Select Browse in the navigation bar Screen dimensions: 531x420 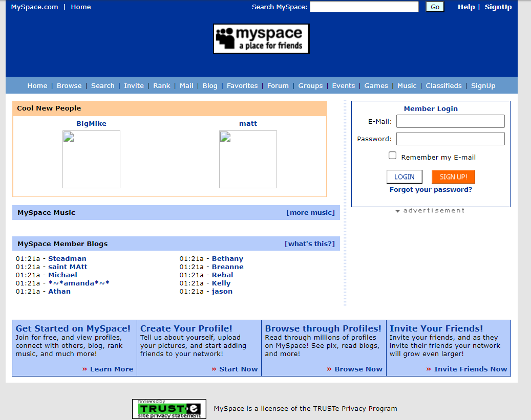tap(69, 85)
